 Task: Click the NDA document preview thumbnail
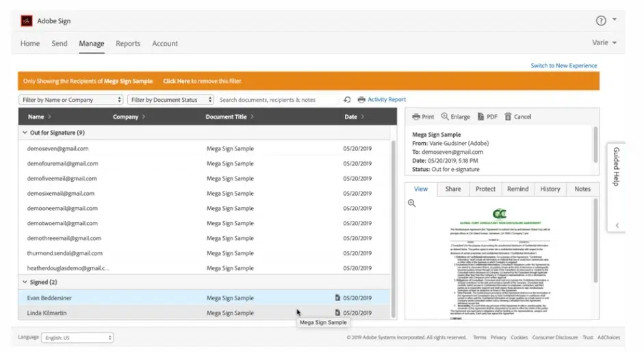[x=500, y=263]
